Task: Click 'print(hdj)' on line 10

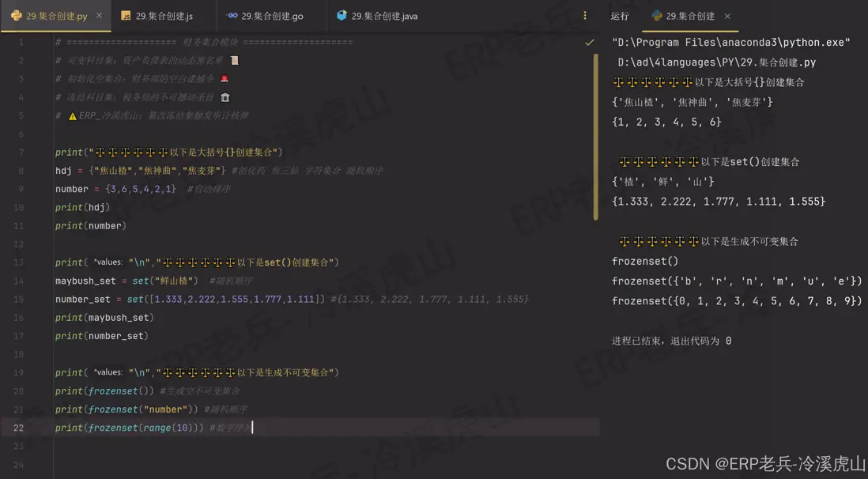Action: (x=82, y=207)
